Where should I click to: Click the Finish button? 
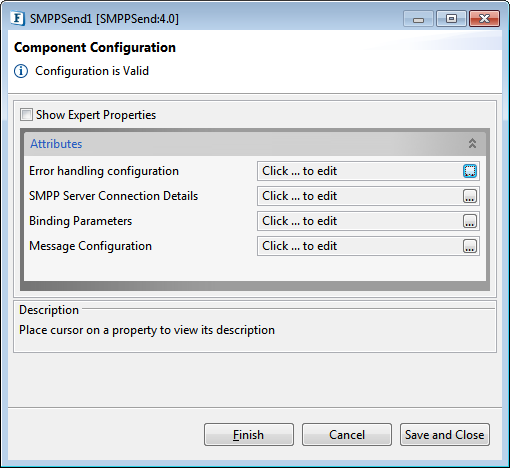pos(249,435)
